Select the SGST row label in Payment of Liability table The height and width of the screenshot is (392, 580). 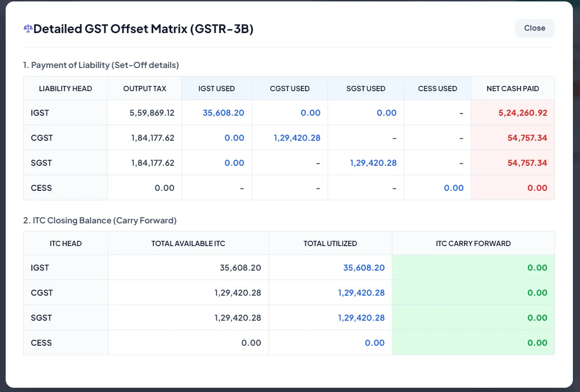[x=41, y=163]
